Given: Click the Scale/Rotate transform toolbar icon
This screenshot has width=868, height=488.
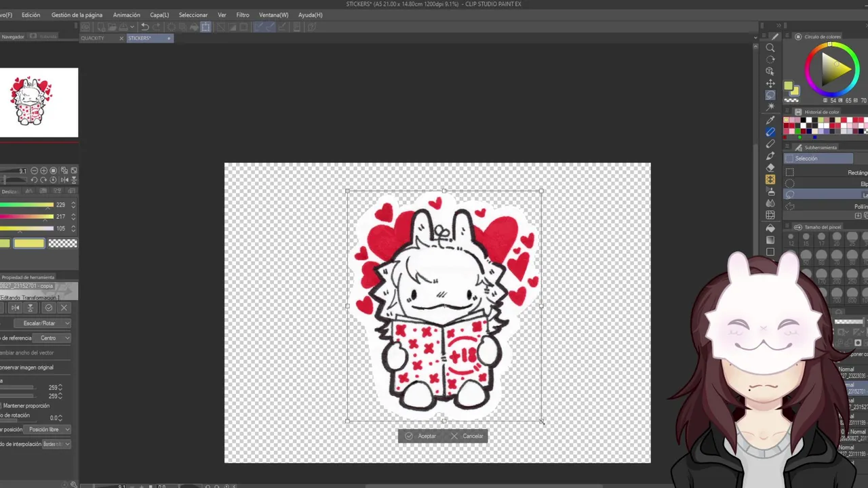Looking at the screenshot, I should (x=205, y=27).
